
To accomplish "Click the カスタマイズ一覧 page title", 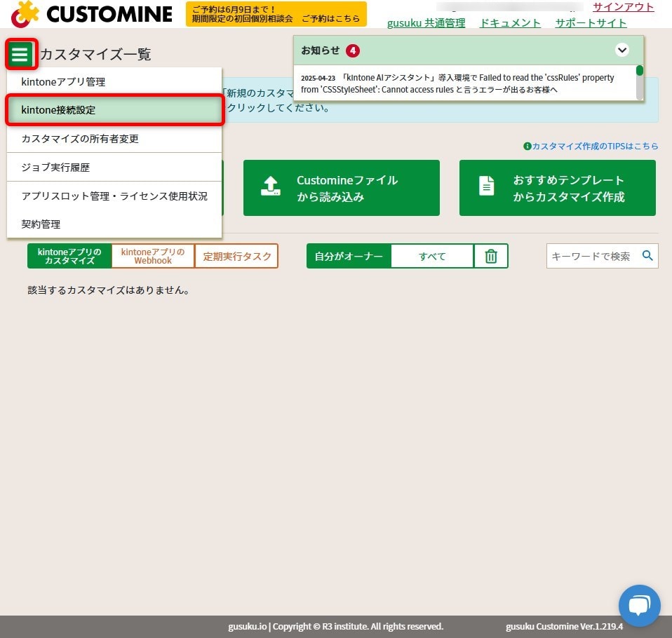I will pos(95,54).
